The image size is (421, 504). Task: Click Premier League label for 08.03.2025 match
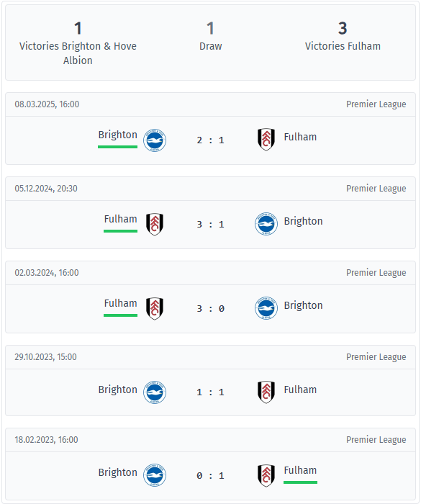click(376, 104)
